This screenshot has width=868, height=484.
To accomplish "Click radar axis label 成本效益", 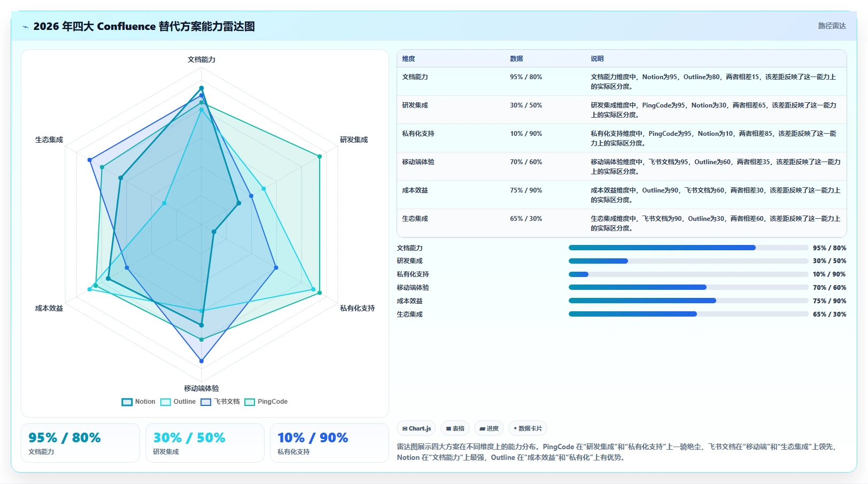I will pyautogui.click(x=49, y=308).
